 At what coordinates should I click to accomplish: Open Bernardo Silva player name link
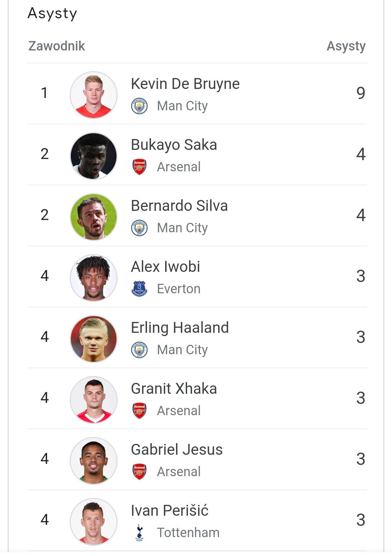click(x=179, y=206)
